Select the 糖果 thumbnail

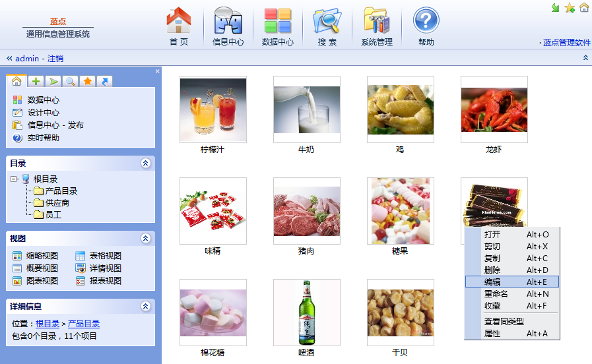400,211
